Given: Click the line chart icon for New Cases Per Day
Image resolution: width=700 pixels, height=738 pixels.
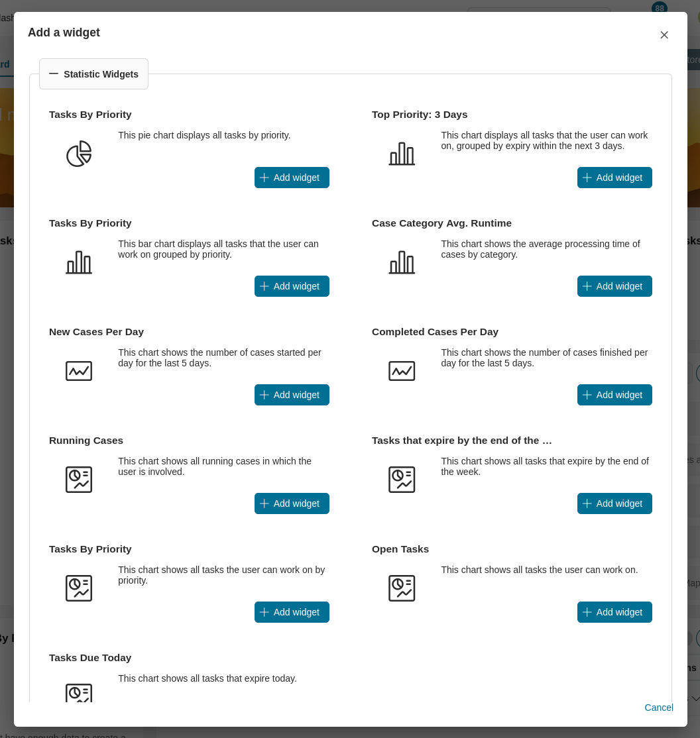Looking at the screenshot, I should click(79, 371).
